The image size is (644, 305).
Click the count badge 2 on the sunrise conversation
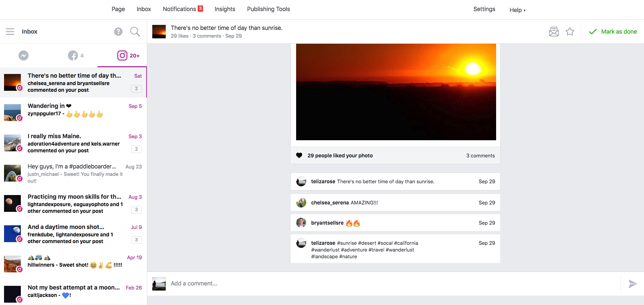(x=136, y=89)
